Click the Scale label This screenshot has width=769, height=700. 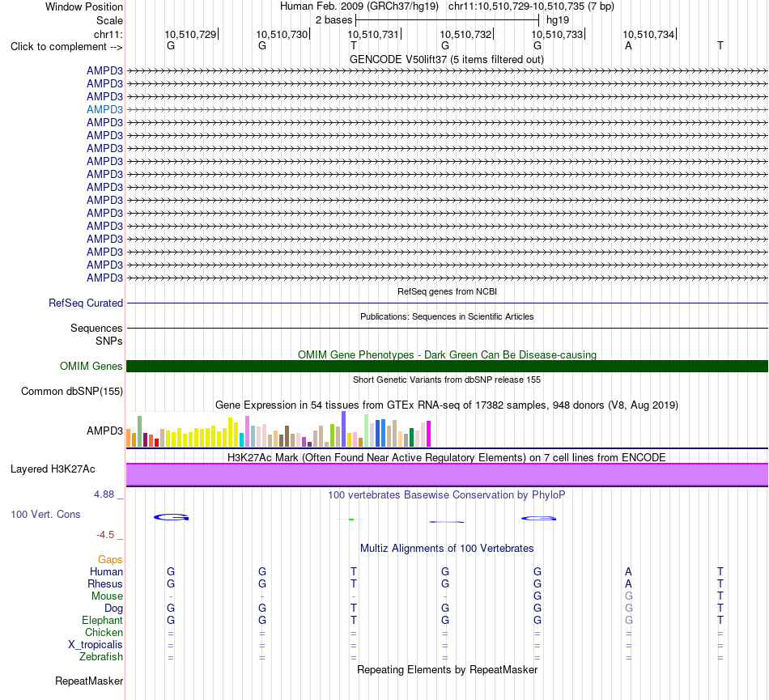pos(109,20)
